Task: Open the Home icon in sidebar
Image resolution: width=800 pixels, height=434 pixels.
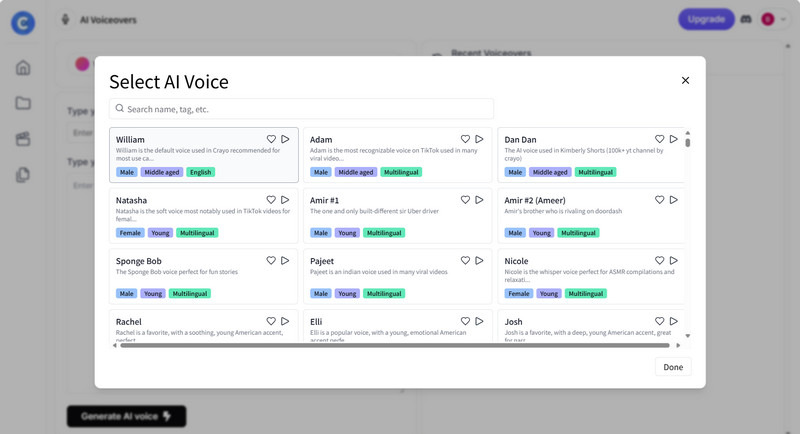Action: click(23, 68)
